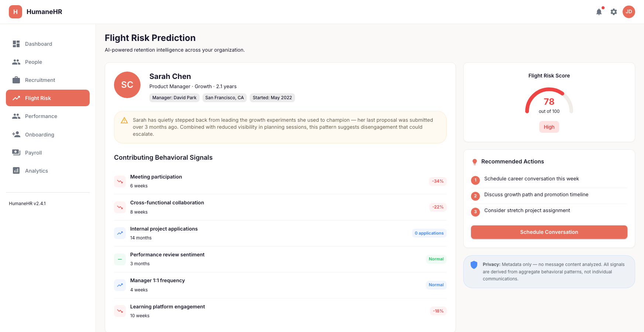This screenshot has width=644, height=332.
Task: Go to the People section
Action: (48, 62)
